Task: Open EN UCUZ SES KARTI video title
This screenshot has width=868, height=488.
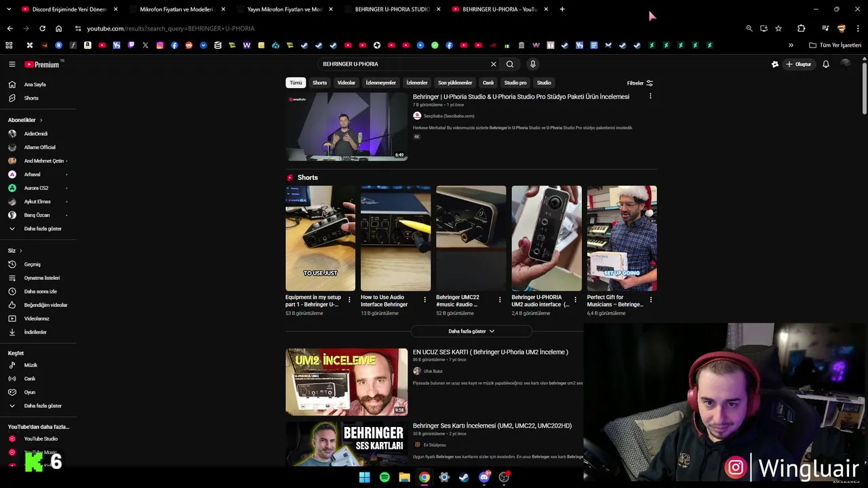Action: point(490,352)
